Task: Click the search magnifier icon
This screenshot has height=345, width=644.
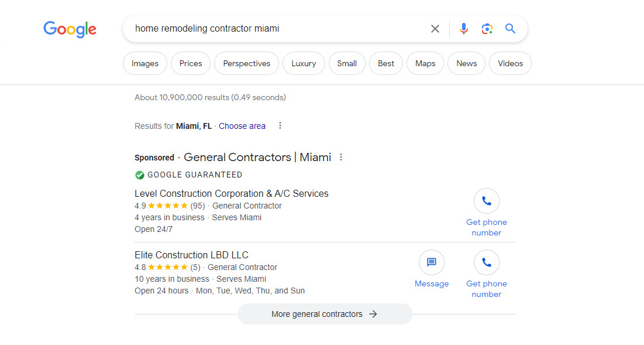Action: point(510,28)
